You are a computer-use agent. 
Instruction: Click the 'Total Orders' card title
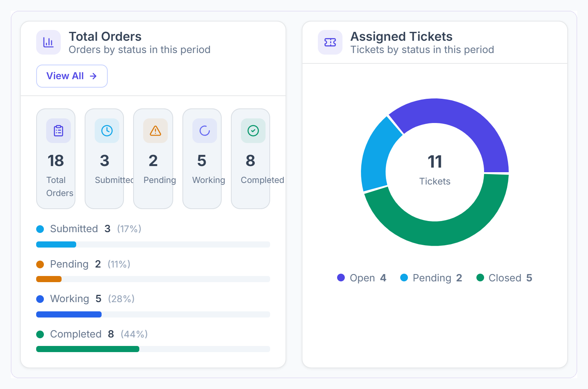105,37
